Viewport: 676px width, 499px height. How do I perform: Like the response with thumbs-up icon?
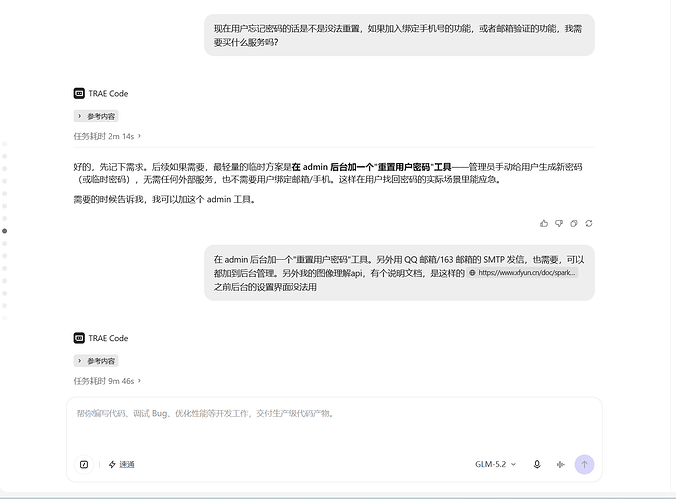pos(544,223)
